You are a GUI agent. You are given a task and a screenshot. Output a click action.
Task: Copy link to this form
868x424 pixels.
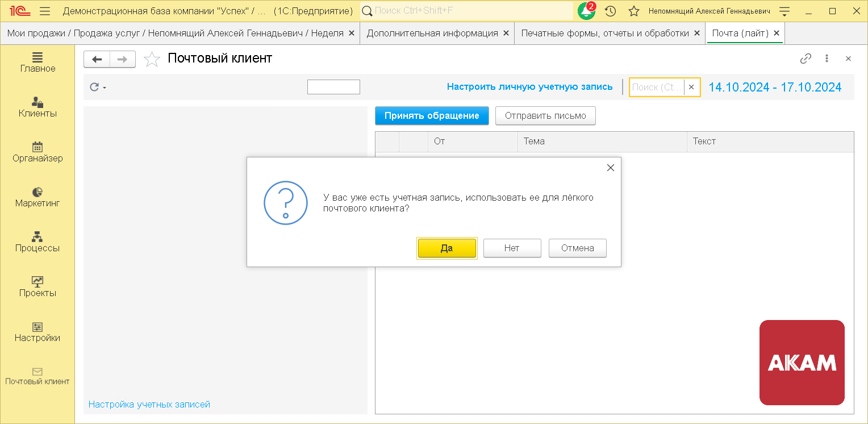tap(806, 59)
